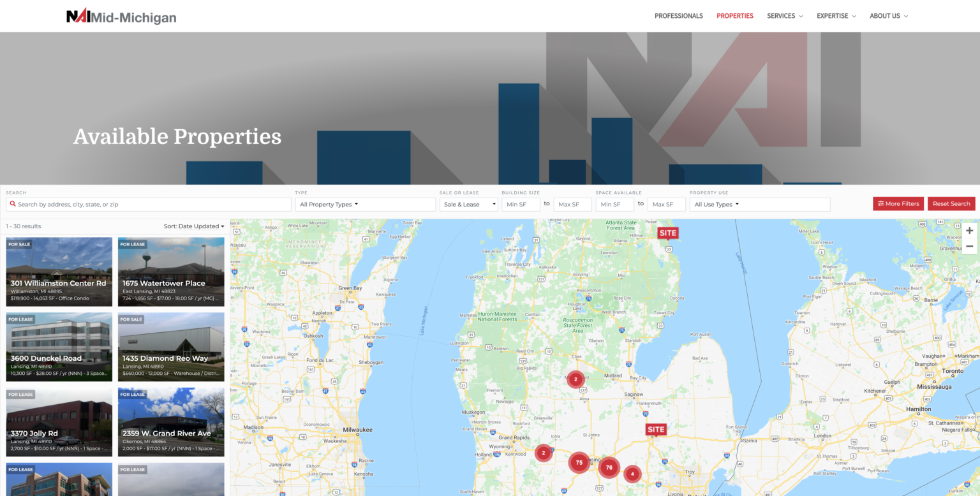Image resolution: width=980 pixels, height=496 pixels.
Task: Open the Properties nav link
Action: pos(735,16)
